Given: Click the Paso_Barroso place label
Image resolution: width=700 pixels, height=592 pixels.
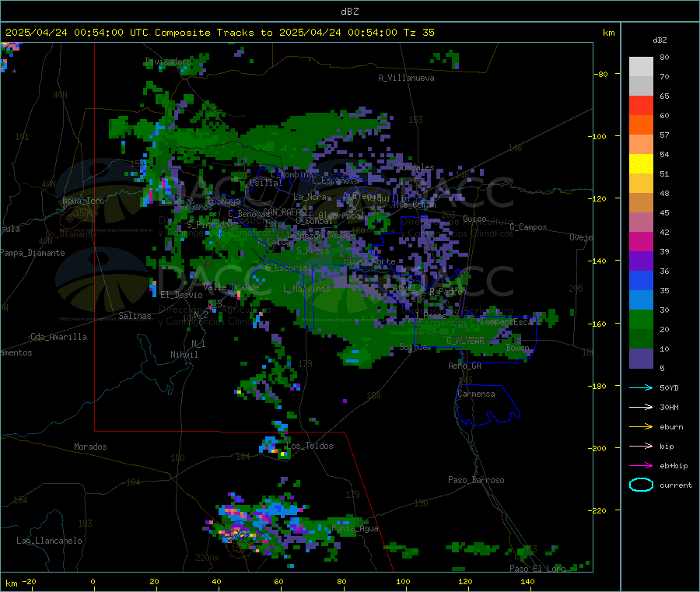Looking at the screenshot, I should [476, 480].
